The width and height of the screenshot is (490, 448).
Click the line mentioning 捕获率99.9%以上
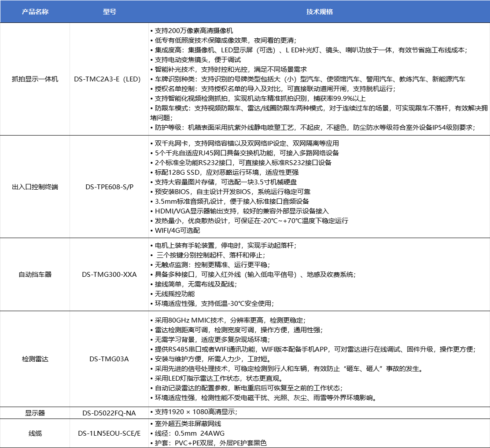click(258, 99)
